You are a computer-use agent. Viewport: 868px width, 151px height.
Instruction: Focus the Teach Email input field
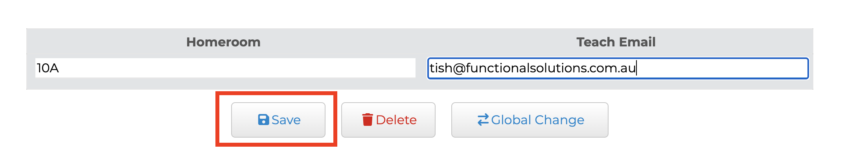pyautogui.click(x=618, y=68)
